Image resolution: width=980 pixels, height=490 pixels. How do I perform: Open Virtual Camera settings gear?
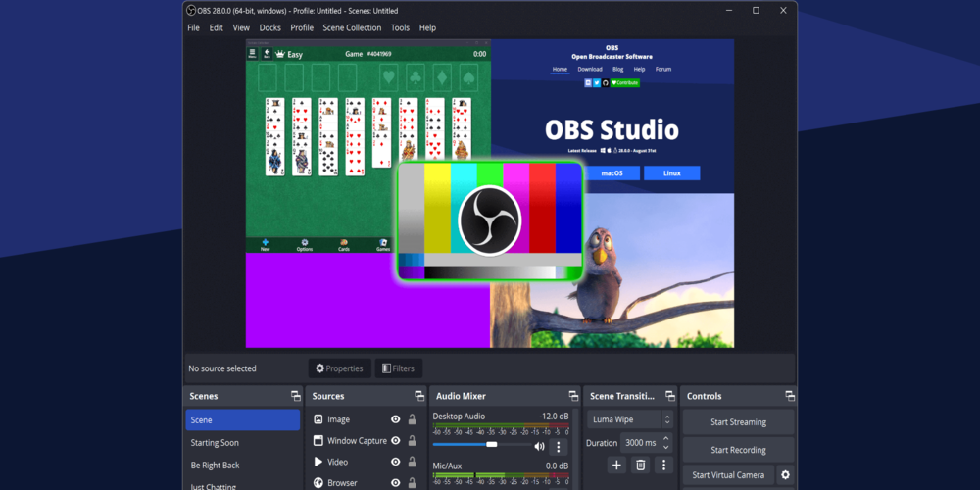pyautogui.click(x=785, y=475)
